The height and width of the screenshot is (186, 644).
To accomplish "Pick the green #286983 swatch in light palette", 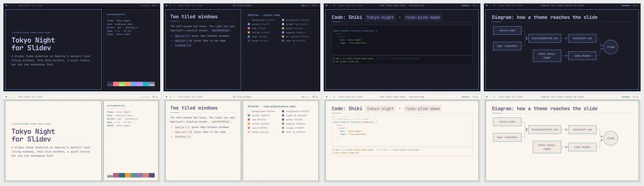I will [x=283, y=120].
